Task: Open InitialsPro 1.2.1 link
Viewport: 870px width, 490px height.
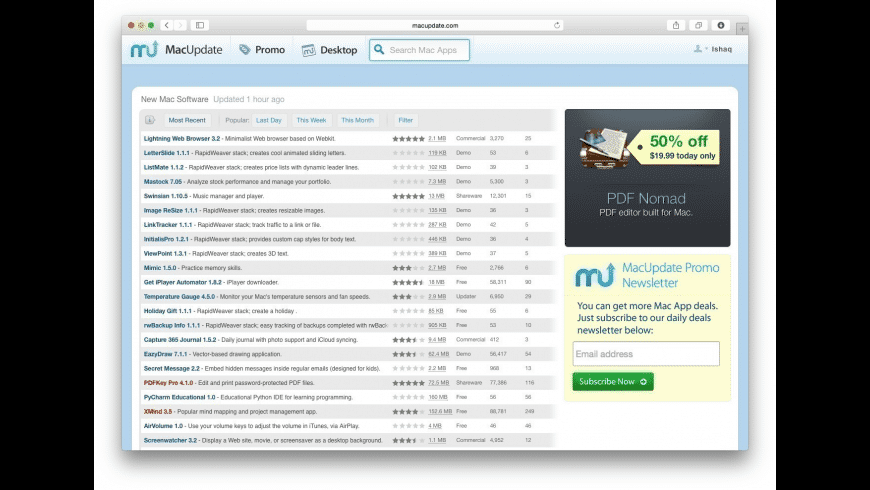Action: 166,239
